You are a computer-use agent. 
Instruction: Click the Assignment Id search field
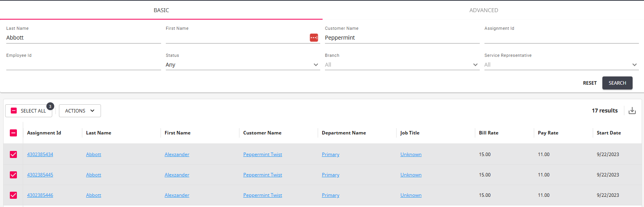561,38
